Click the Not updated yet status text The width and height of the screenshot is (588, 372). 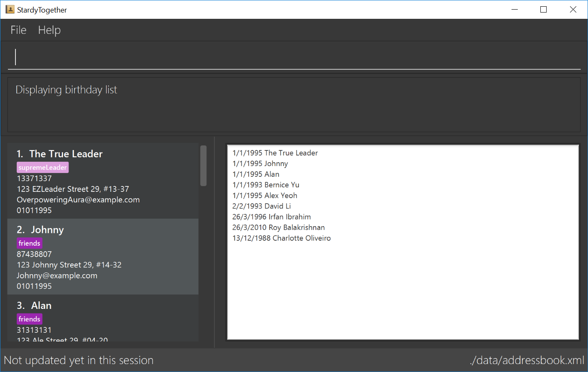pos(79,360)
